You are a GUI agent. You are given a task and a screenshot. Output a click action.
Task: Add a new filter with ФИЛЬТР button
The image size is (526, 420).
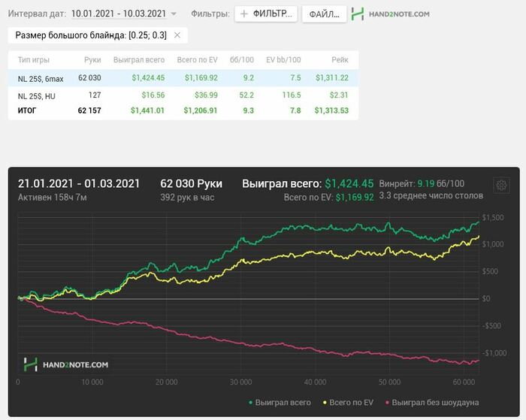pyautogui.click(x=266, y=14)
